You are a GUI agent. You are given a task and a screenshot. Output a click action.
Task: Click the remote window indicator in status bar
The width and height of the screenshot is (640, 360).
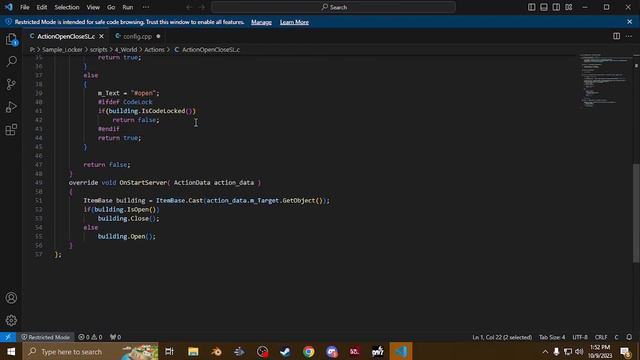pos(8,337)
